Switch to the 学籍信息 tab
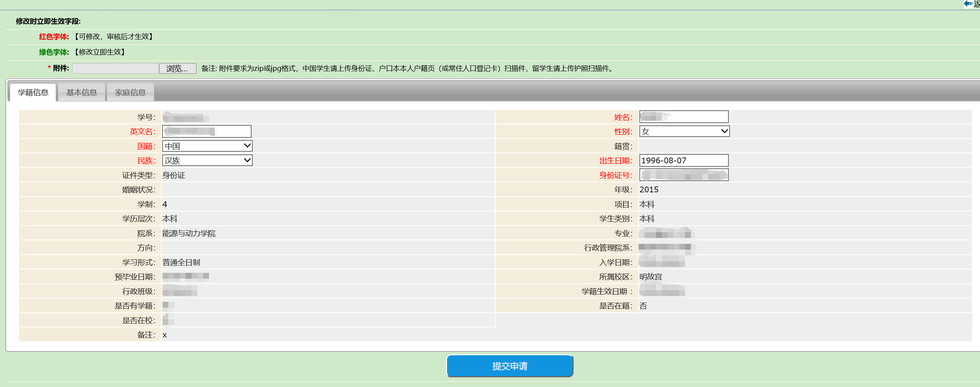Viewport: 980px width, 387px height. coord(33,92)
